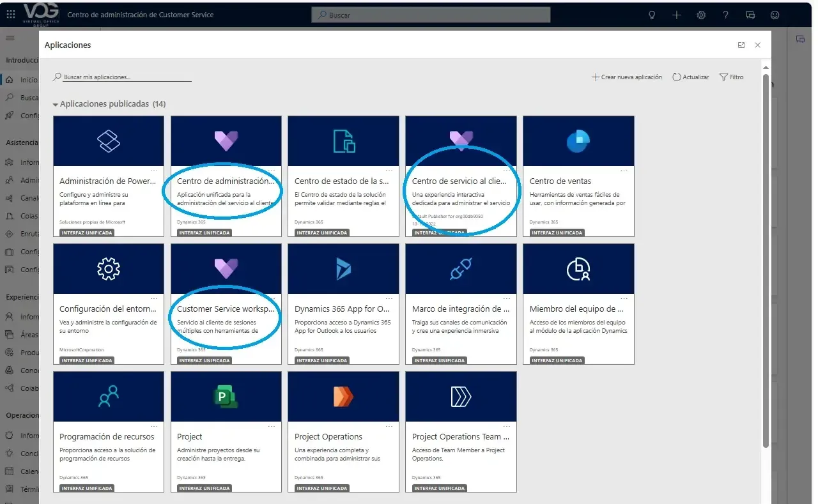Pop out the Aplicaciones dialog window
Image resolution: width=818 pixels, height=504 pixels.
point(741,45)
